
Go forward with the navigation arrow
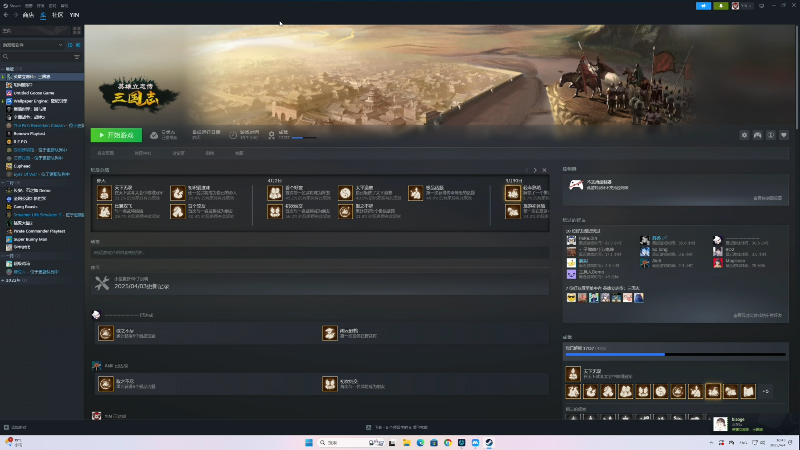15,15
